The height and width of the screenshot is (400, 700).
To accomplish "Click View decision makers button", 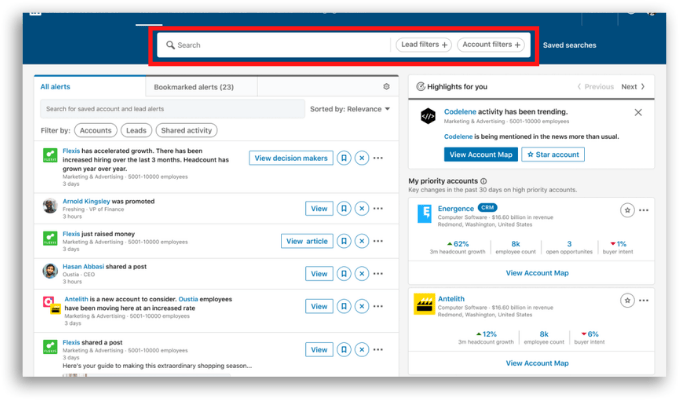I will click(x=291, y=158).
